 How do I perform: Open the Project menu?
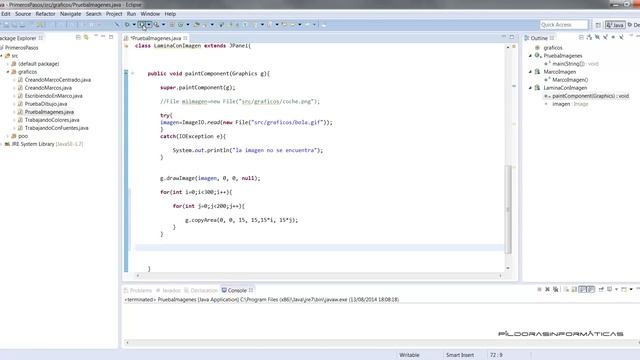[114, 14]
